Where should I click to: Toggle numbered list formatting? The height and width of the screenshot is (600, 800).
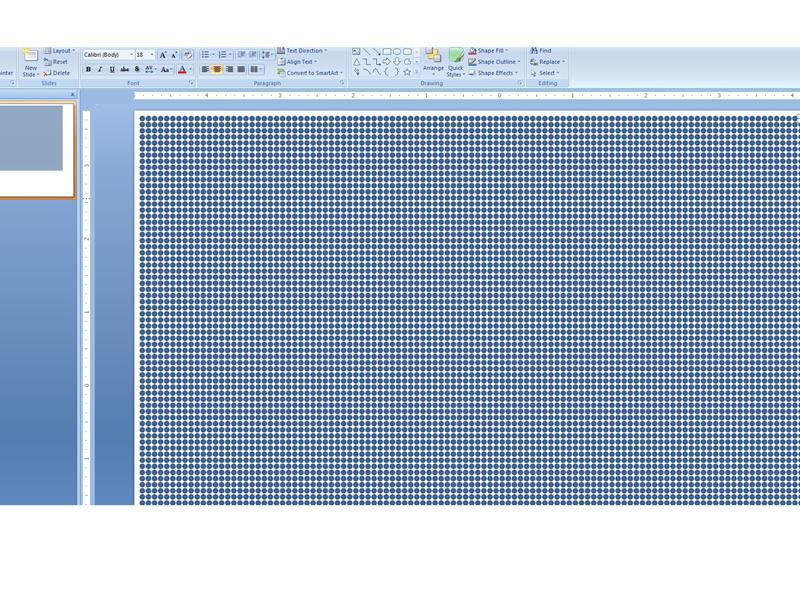tap(222, 53)
